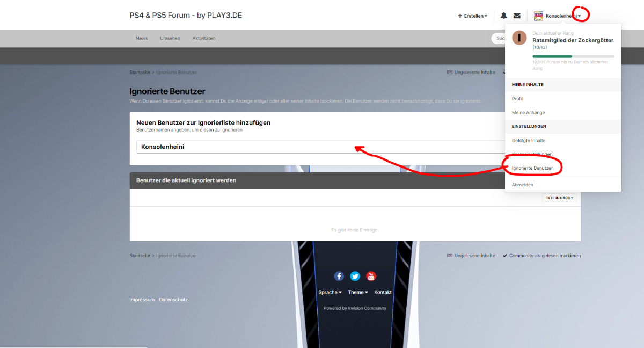The image size is (644, 348).
Task: Open the notifications bell
Action: coord(504,16)
